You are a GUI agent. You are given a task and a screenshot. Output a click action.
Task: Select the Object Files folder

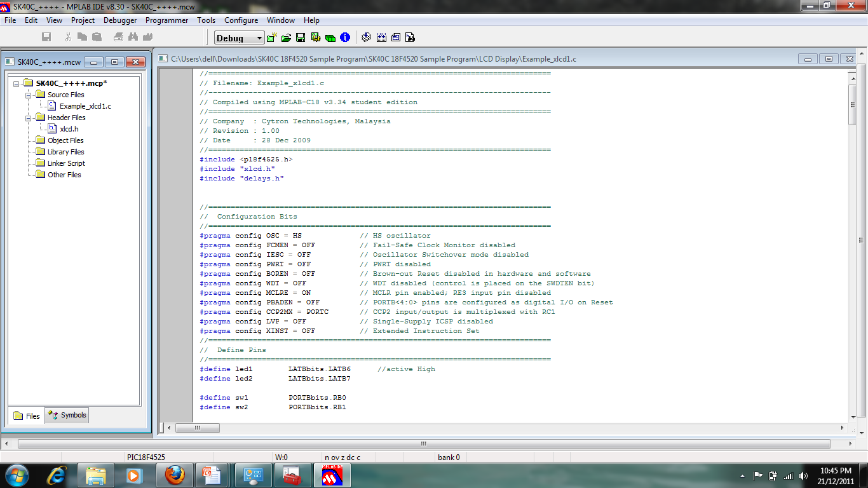tap(65, 140)
